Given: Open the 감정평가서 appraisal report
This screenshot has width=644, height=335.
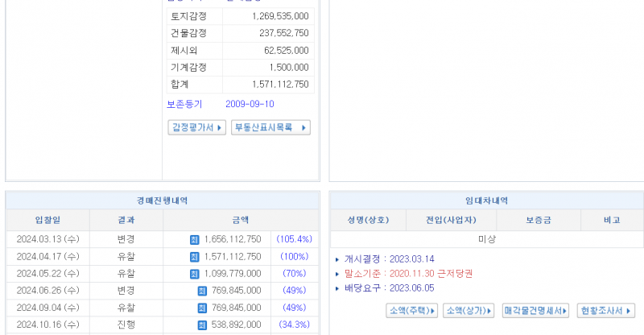Looking at the screenshot, I should click(x=196, y=127).
